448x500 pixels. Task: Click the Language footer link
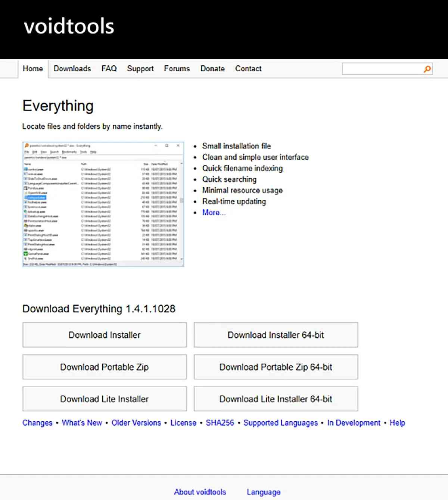[x=263, y=492]
